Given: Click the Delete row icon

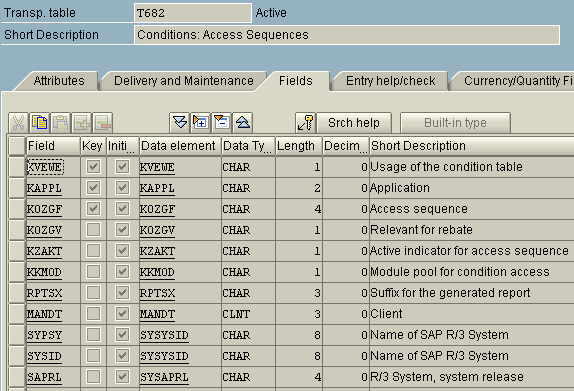Looking at the screenshot, I should (103, 123).
